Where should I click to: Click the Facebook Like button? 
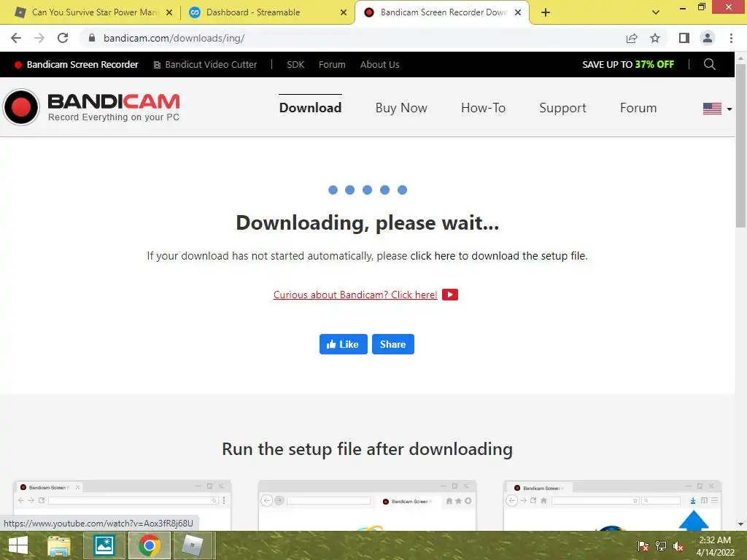coord(343,344)
